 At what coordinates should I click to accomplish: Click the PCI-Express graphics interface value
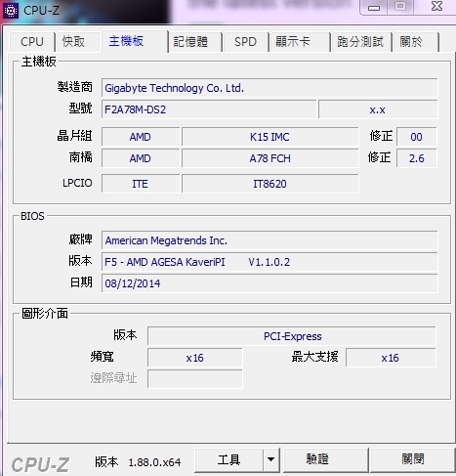pyautogui.click(x=292, y=336)
